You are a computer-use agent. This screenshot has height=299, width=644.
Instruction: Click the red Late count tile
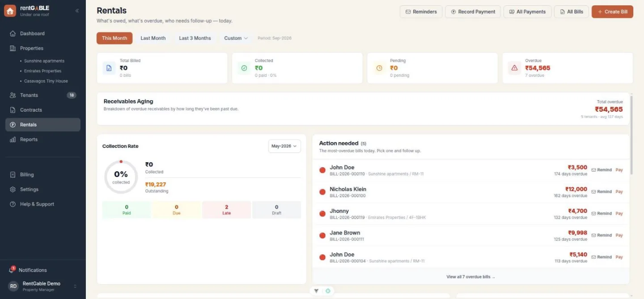click(x=226, y=210)
